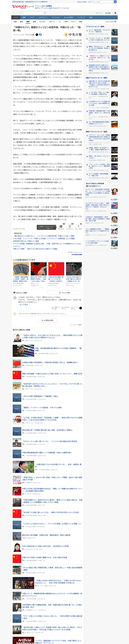129x644 pixels.
Task: Open the settings gear in header
Action: point(115,13)
